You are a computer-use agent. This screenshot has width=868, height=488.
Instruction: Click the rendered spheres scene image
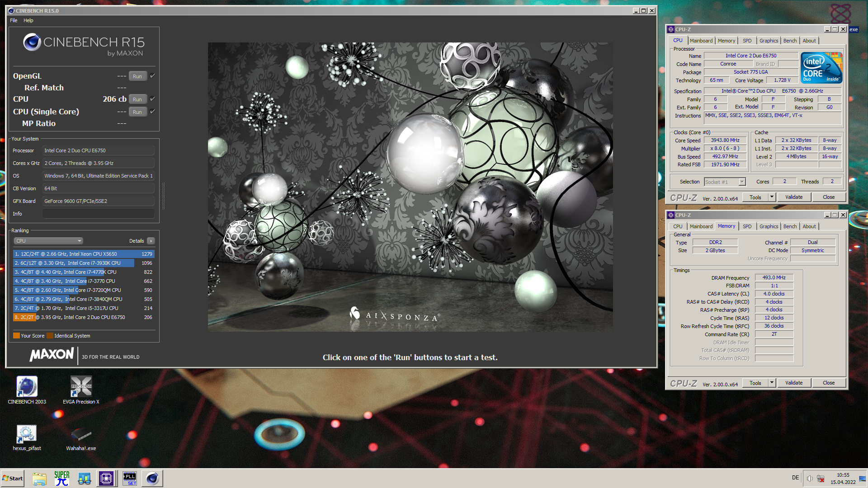tap(410, 187)
